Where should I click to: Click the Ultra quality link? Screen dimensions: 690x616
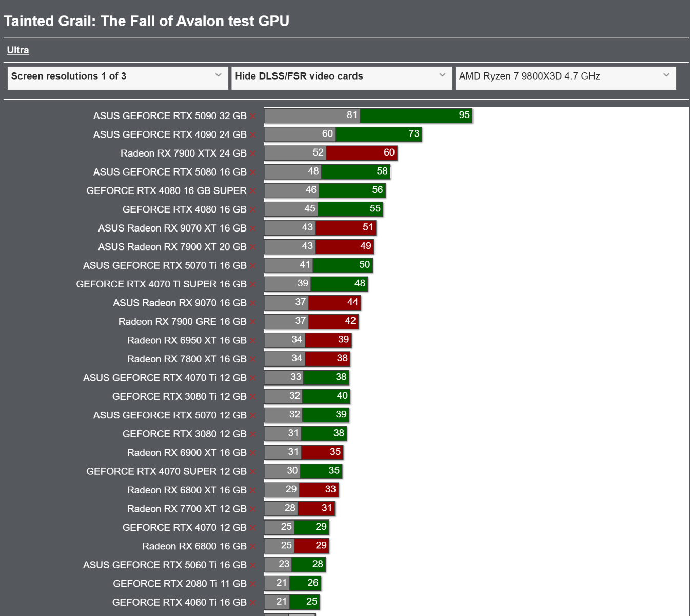tap(18, 50)
